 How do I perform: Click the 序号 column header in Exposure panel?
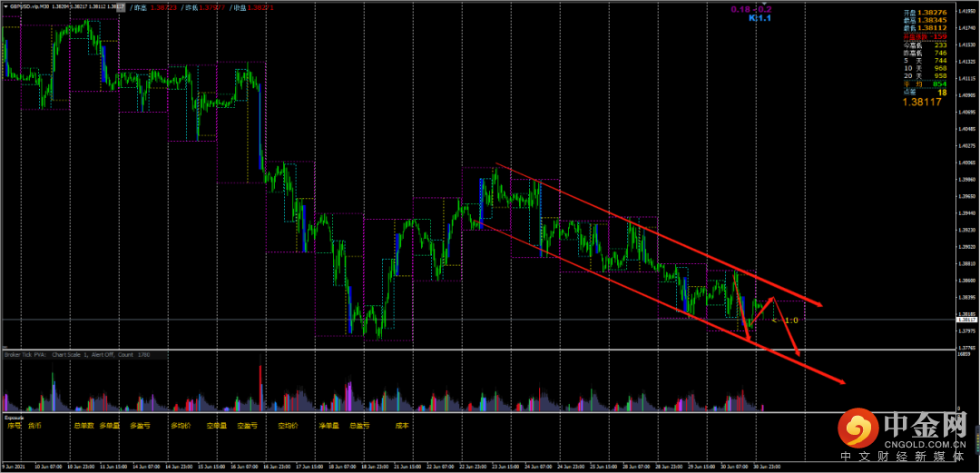pyautogui.click(x=13, y=424)
